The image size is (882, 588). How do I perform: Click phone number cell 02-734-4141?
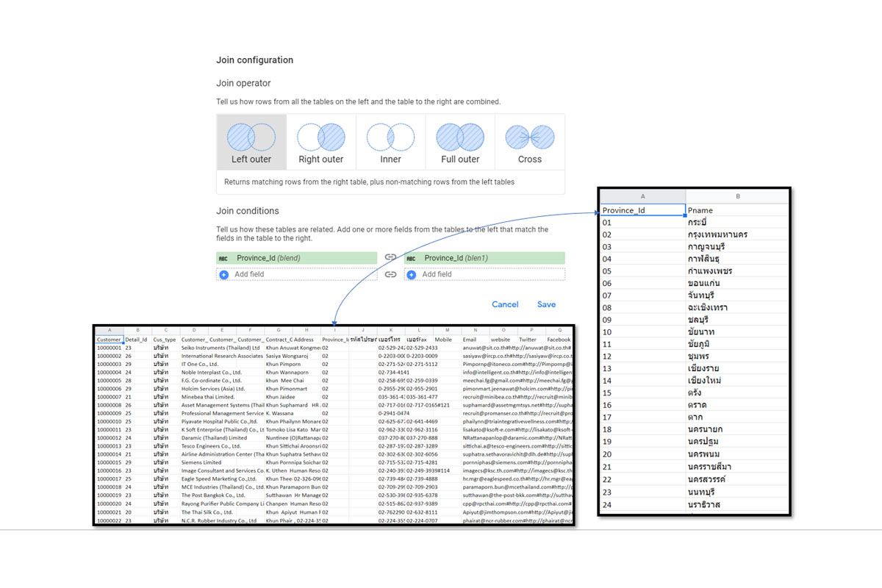395,373
